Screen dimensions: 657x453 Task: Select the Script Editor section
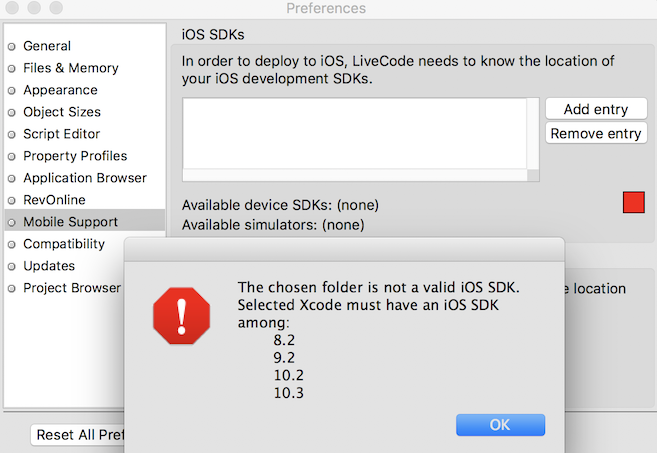(61, 134)
